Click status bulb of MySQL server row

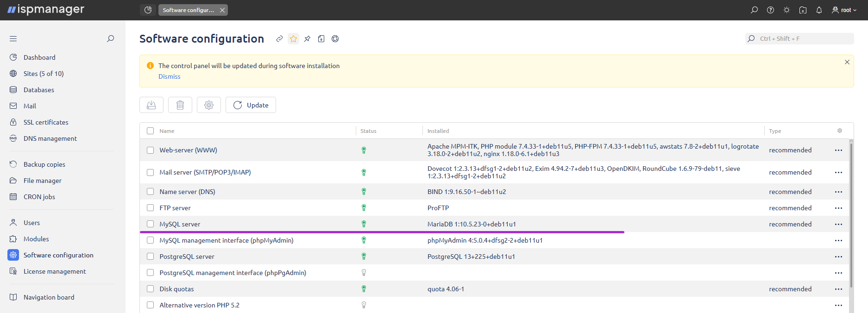point(364,224)
